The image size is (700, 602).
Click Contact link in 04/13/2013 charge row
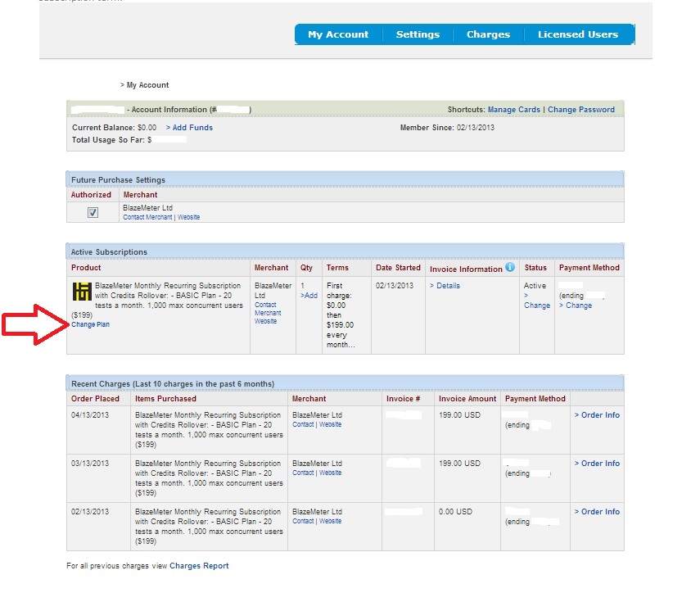pos(303,424)
